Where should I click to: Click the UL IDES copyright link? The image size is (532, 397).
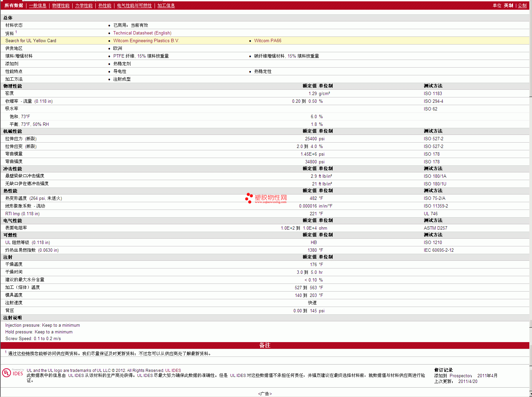pyautogui.click(x=173, y=371)
